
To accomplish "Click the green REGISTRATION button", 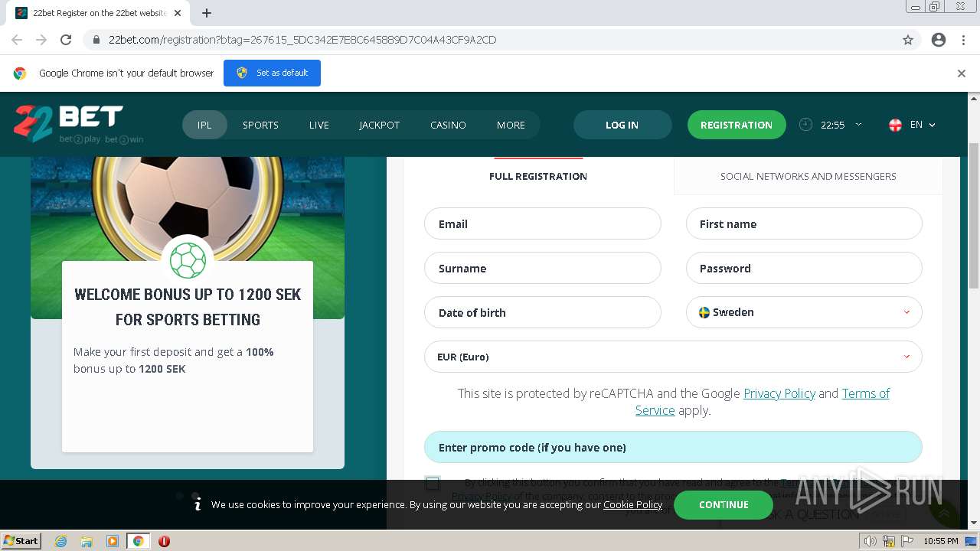I will (x=737, y=125).
